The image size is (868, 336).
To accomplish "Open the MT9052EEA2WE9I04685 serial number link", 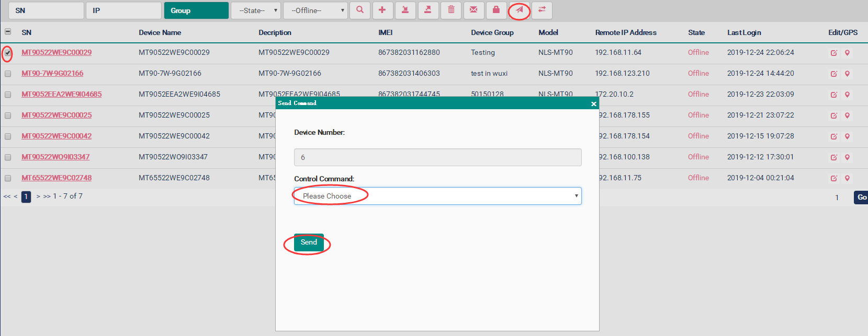I will point(62,95).
